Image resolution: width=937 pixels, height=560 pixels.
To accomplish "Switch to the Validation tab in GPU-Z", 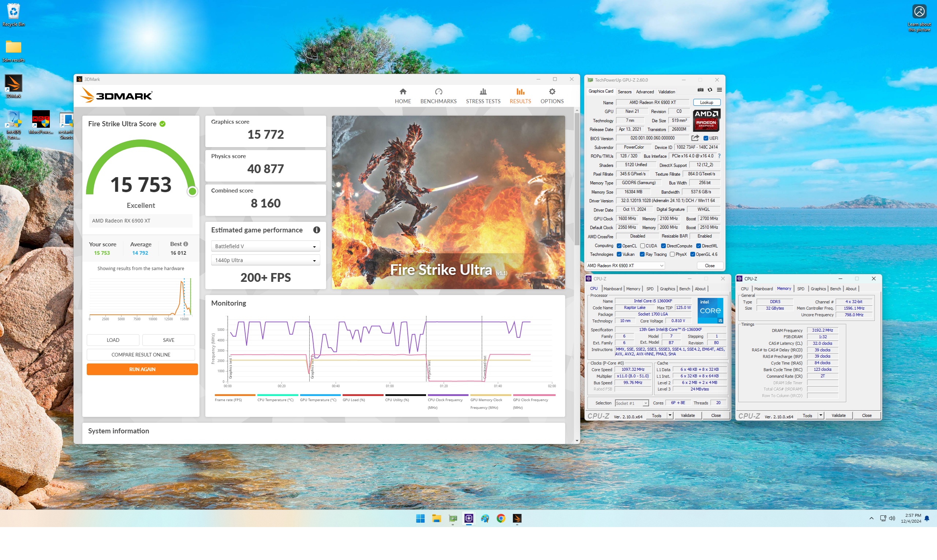I will pos(667,92).
